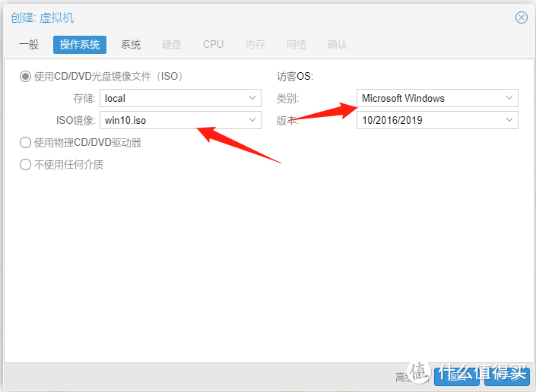Click the 存储 label
536x392 pixels.
coord(84,98)
